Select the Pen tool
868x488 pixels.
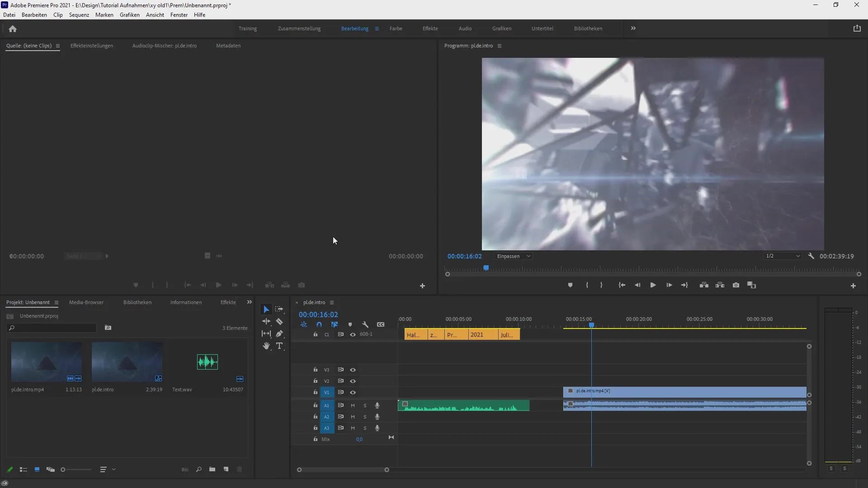[x=279, y=333]
